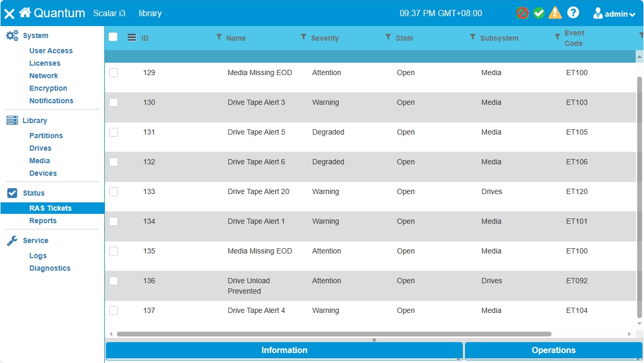
Task: Click the red prohibited status icon
Action: coord(522,13)
